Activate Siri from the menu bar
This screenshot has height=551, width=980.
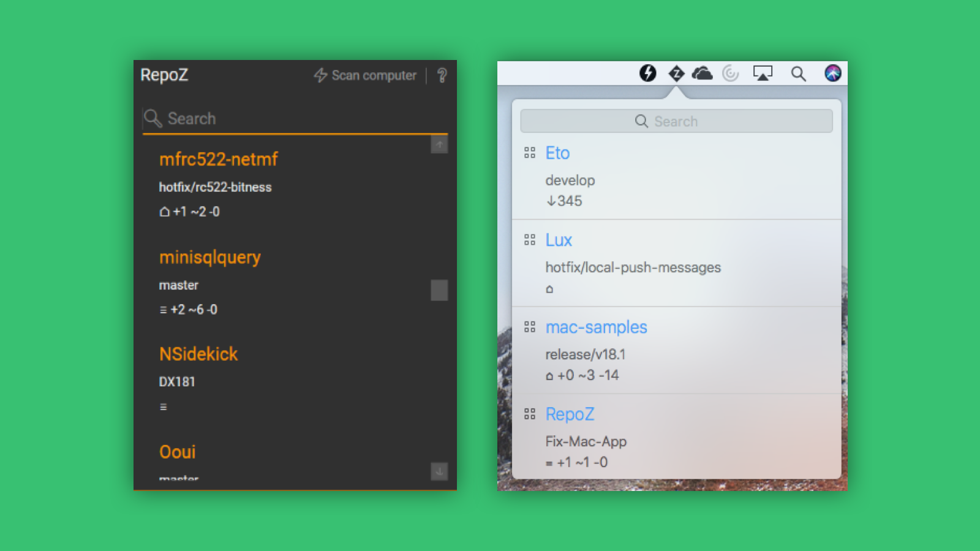click(832, 73)
